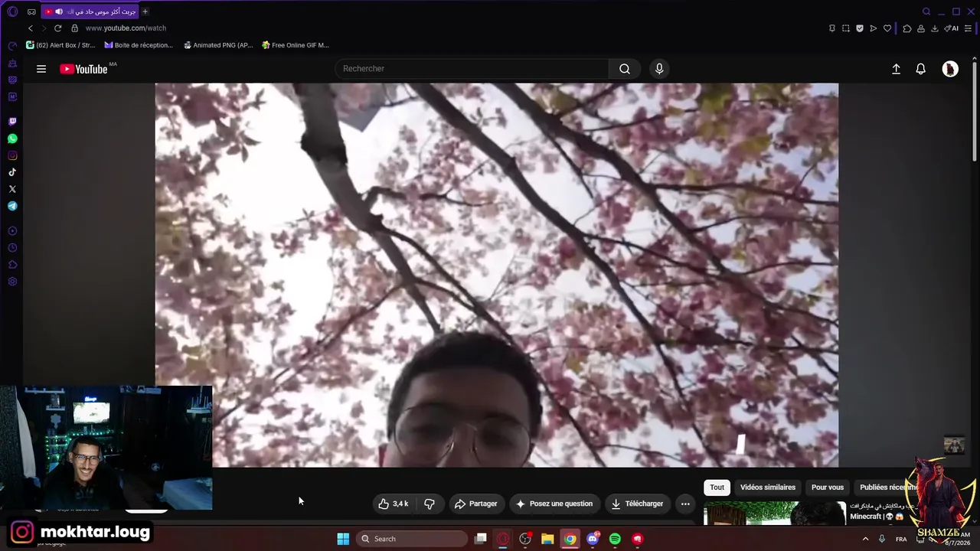
Task: Open Opera sidebar settings gear
Action: pyautogui.click(x=12, y=282)
